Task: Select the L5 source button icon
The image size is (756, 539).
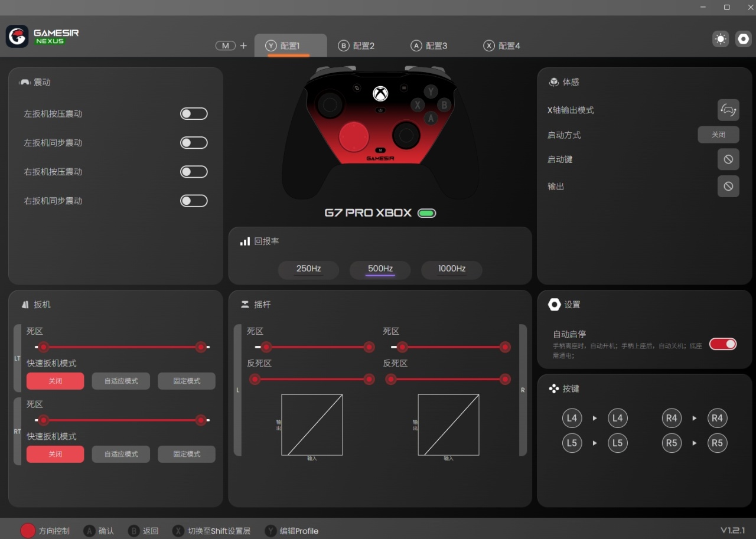Action: [572, 443]
